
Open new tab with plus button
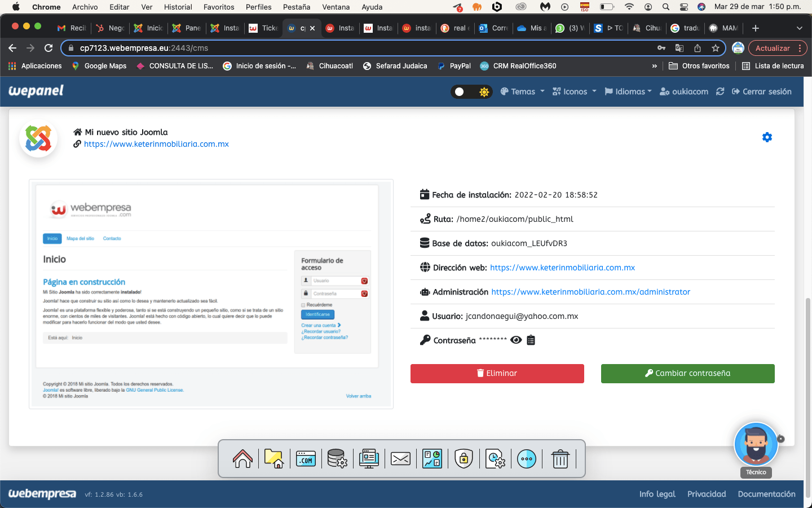[756, 28]
